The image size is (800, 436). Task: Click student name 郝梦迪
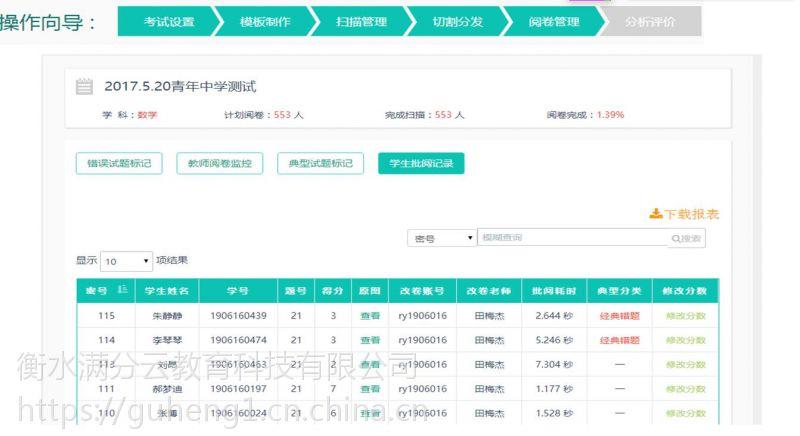point(167,389)
